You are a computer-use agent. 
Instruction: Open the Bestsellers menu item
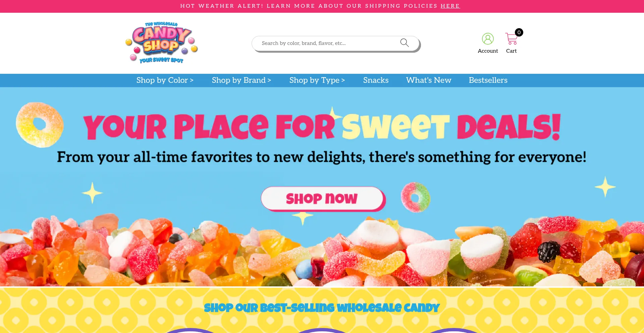coord(488,80)
